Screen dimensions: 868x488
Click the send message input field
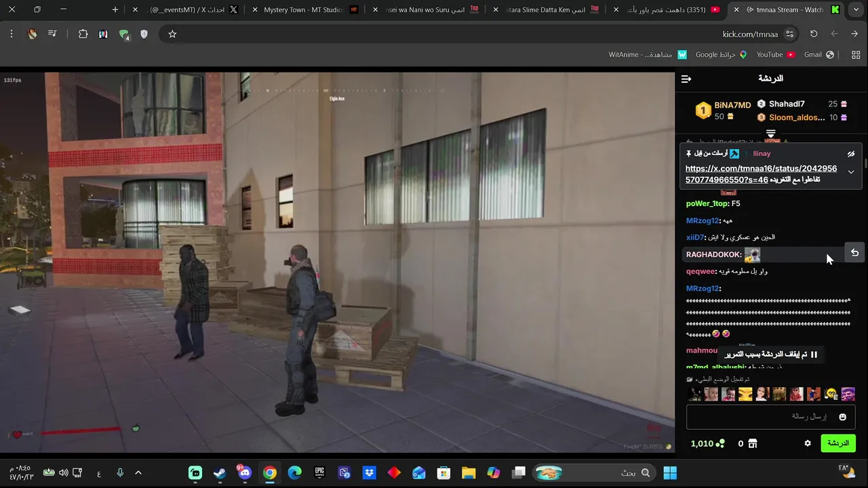(770, 417)
